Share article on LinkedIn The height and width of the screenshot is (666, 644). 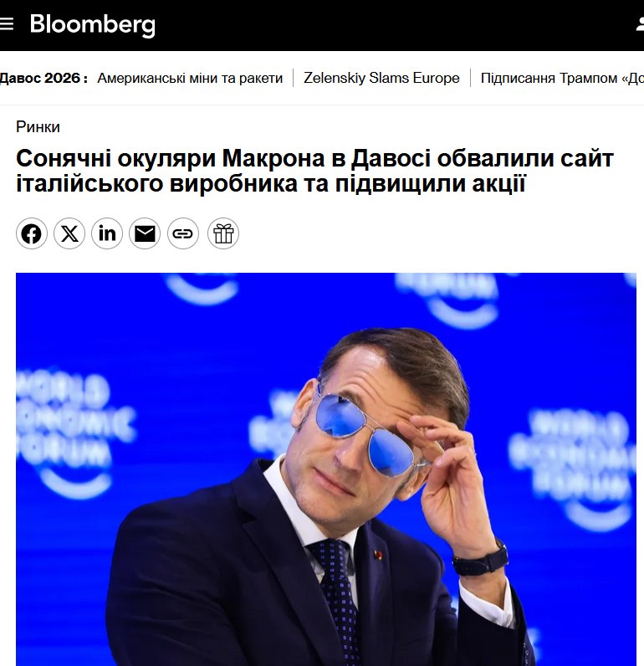[x=107, y=233]
